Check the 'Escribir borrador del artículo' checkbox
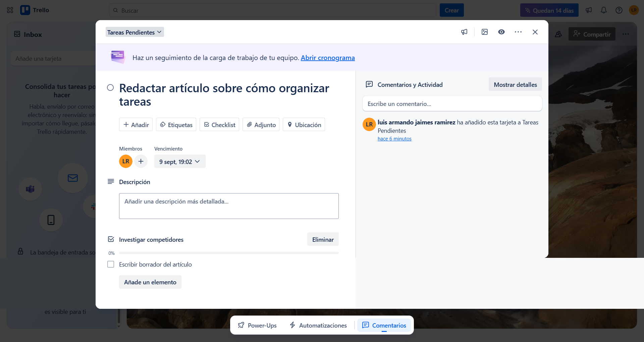This screenshot has width=644, height=342. click(x=111, y=264)
